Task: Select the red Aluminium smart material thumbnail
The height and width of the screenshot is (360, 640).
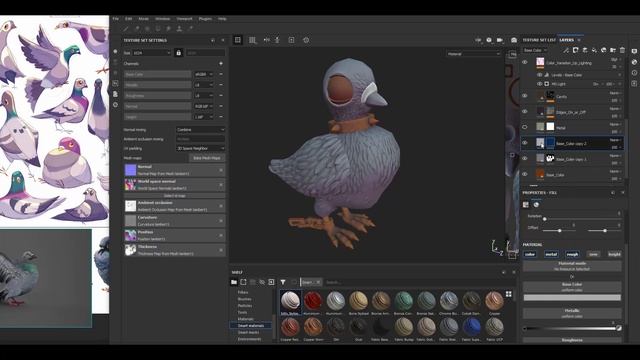Action: pos(313,301)
